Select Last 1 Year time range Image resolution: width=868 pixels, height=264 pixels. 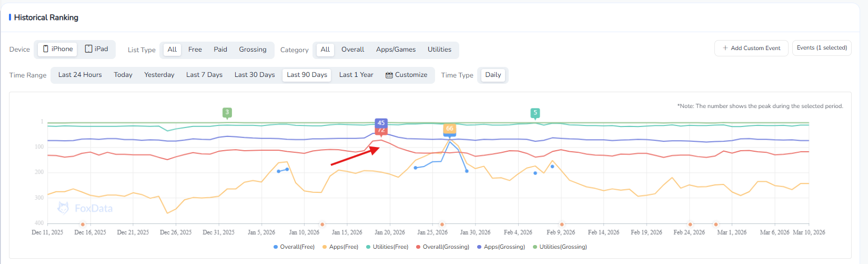click(x=356, y=75)
